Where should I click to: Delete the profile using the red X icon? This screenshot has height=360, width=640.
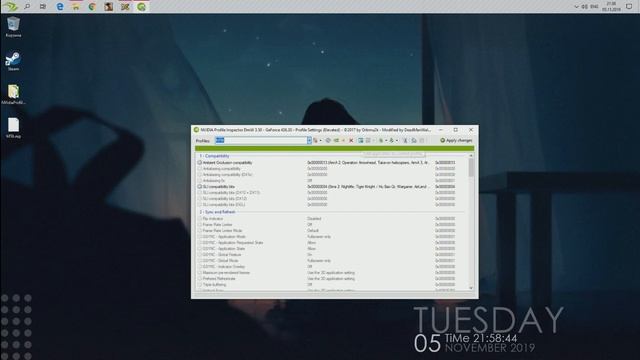pyautogui.click(x=351, y=140)
